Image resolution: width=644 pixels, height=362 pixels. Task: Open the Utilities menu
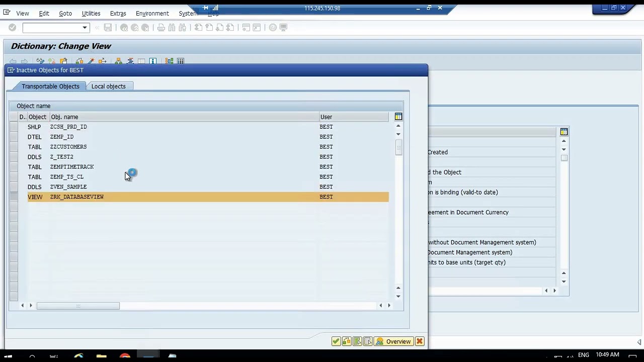91,14
